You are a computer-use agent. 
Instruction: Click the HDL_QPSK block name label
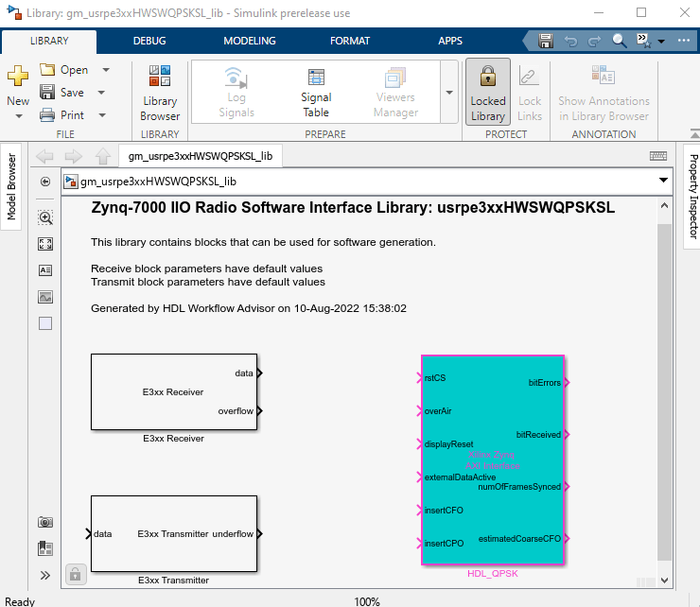[x=493, y=574]
